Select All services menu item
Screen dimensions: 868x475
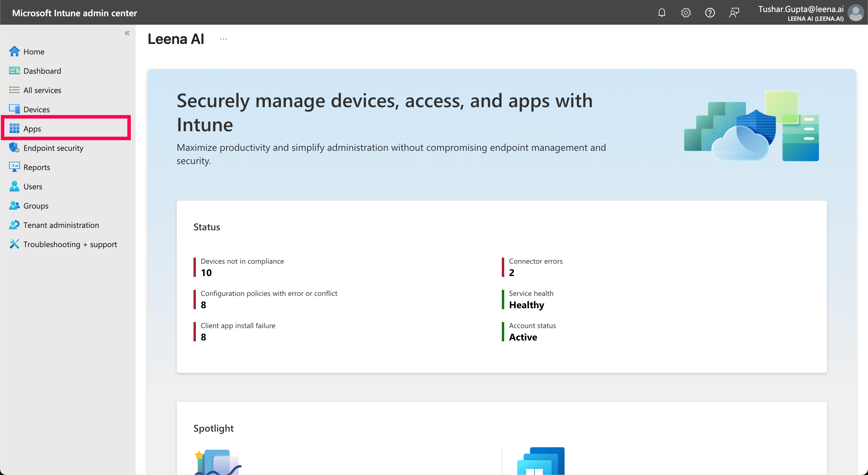pyautogui.click(x=42, y=90)
